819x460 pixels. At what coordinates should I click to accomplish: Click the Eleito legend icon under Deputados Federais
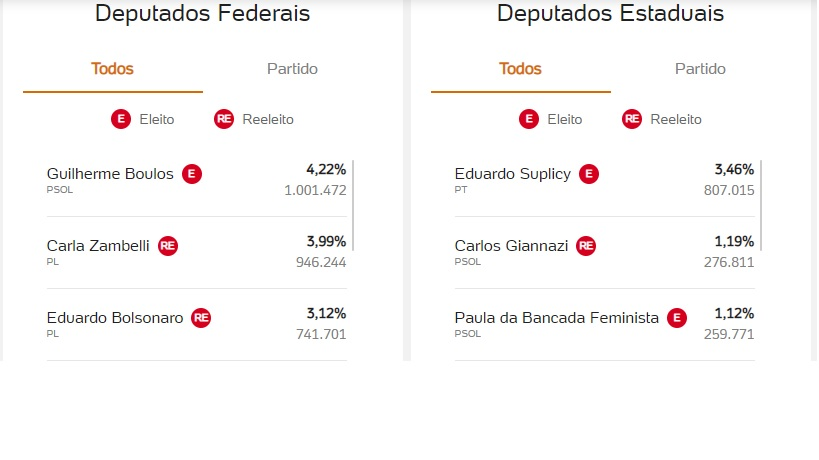121,119
